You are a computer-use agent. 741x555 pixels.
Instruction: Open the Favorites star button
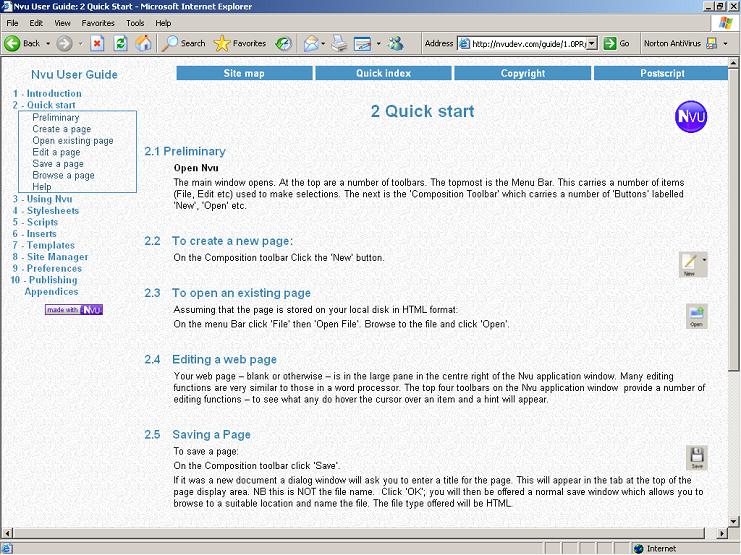pos(240,43)
